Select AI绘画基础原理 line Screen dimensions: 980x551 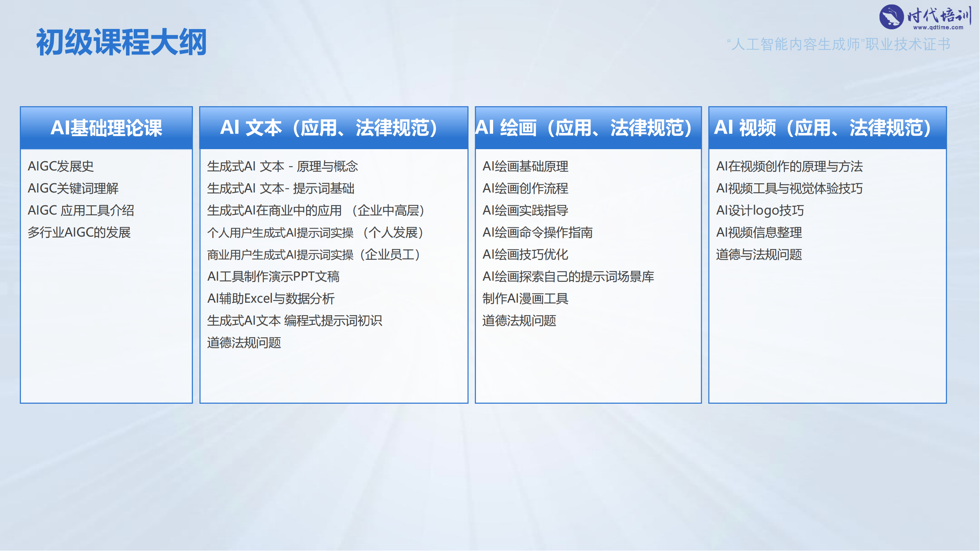coord(525,166)
